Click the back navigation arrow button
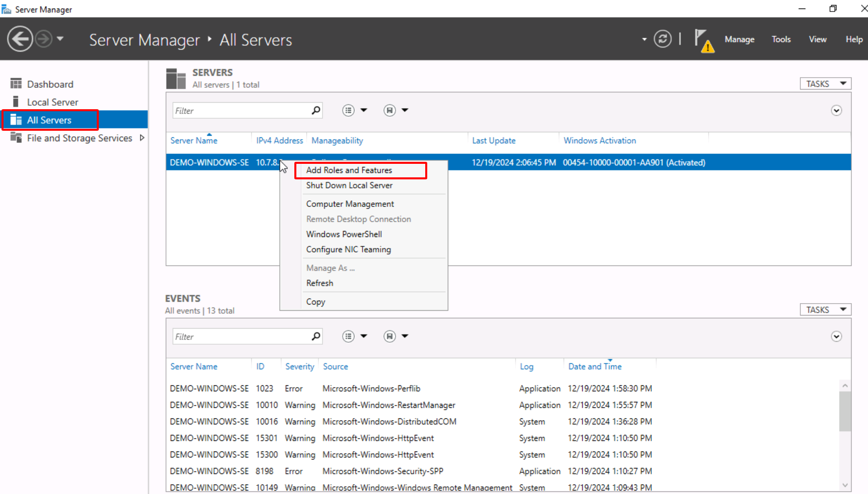This screenshot has height=494, width=868. pos(20,39)
